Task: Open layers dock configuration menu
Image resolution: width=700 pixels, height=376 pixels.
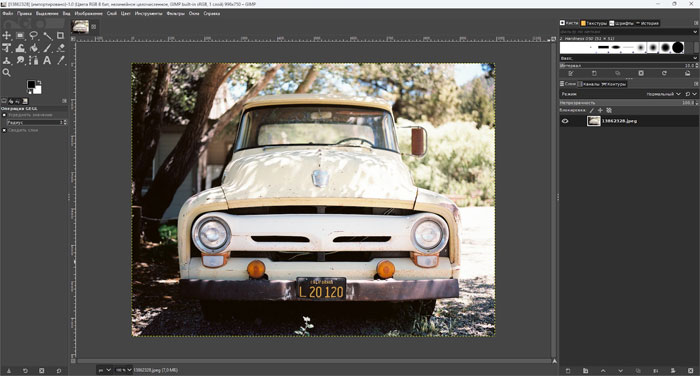Action: tap(696, 84)
